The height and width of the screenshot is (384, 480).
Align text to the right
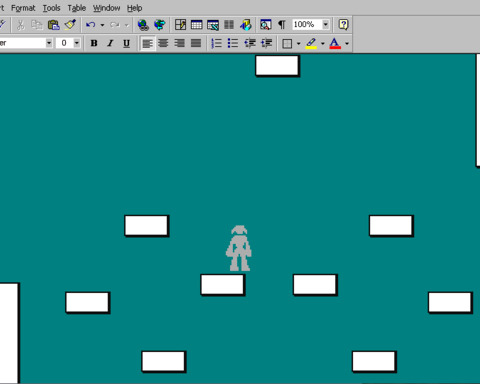180,43
